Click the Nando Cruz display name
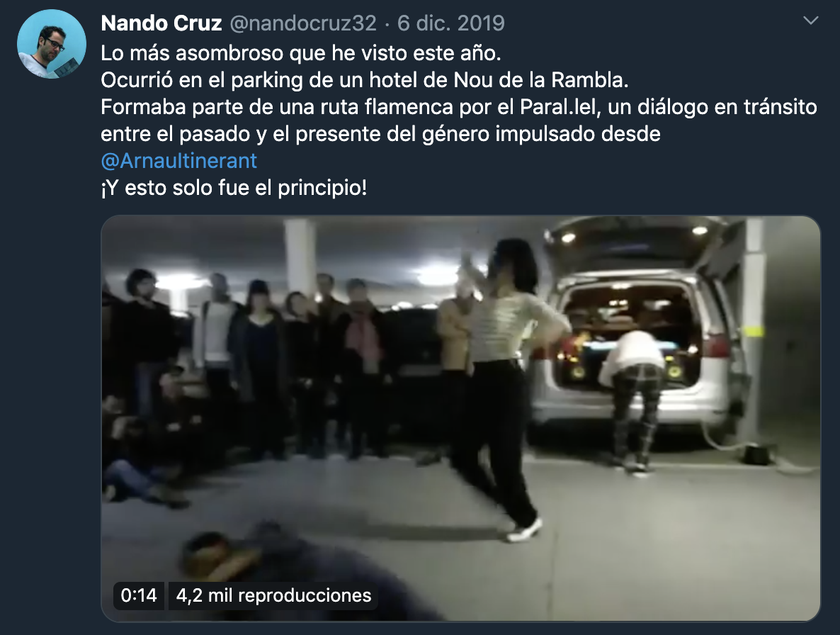This screenshot has height=635, width=840. click(x=161, y=23)
